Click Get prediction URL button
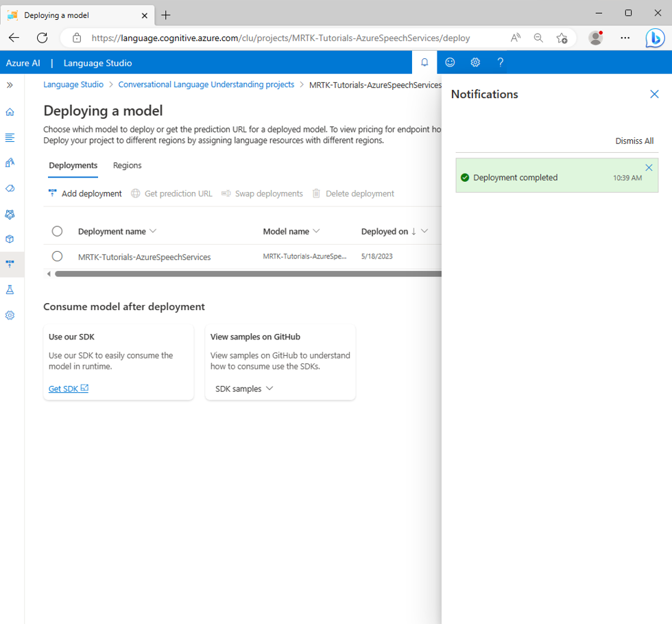672x624 pixels. tap(172, 193)
